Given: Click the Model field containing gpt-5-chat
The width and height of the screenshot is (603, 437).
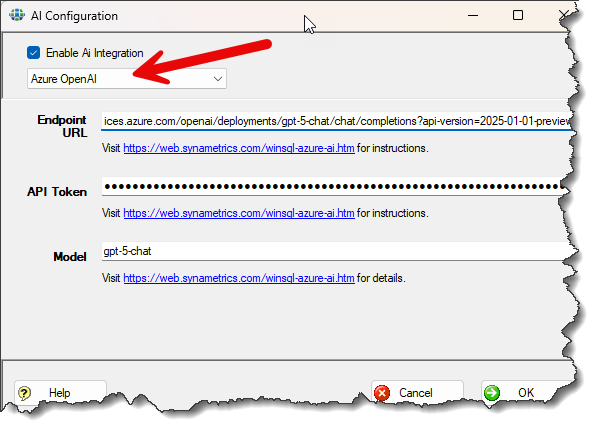Looking at the screenshot, I should click(336, 252).
